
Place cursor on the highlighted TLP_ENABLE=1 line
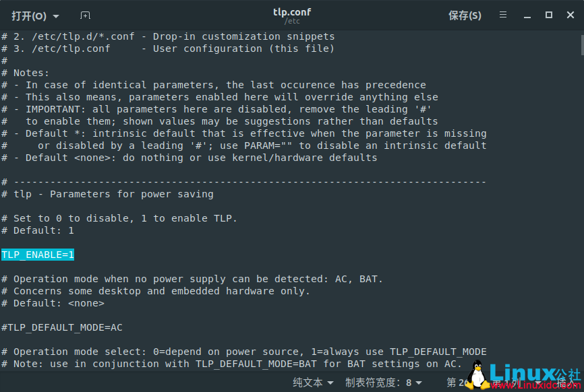pos(38,254)
